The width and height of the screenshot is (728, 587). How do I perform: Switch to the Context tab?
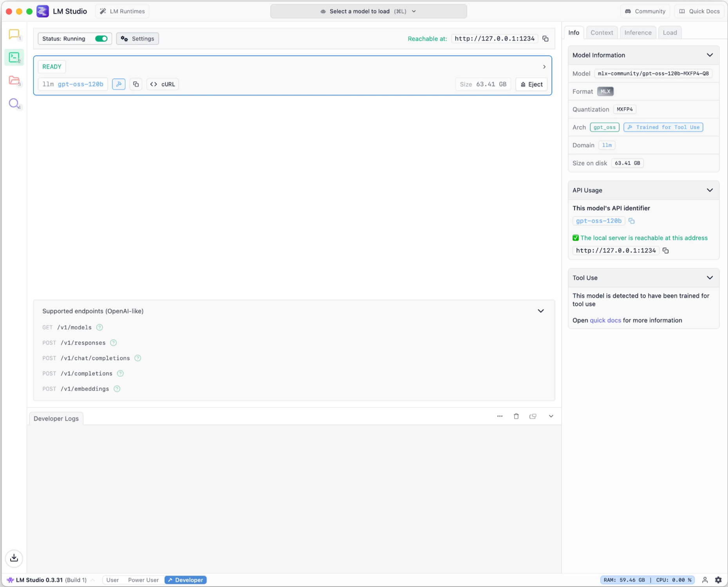pos(602,33)
